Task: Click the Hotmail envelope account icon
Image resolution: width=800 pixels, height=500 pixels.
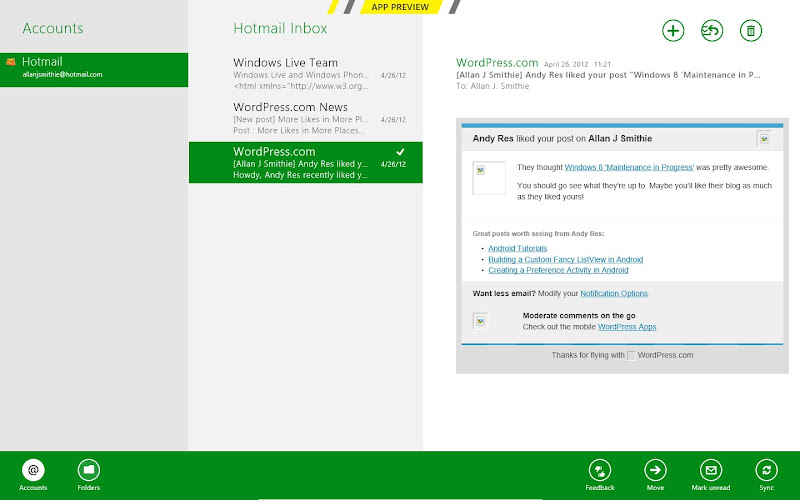Action: pyautogui.click(x=11, y=62)
